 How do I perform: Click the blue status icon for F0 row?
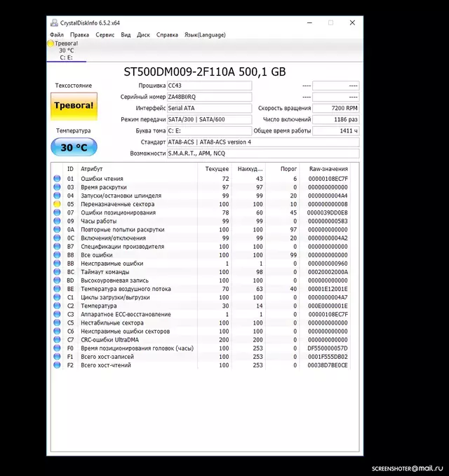[57, 348]
